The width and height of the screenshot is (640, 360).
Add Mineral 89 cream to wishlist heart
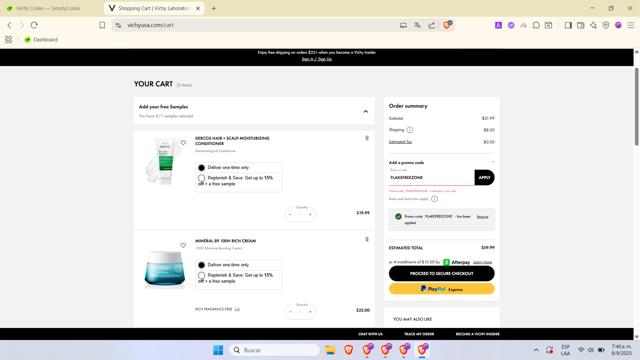[x=183, y=245]
